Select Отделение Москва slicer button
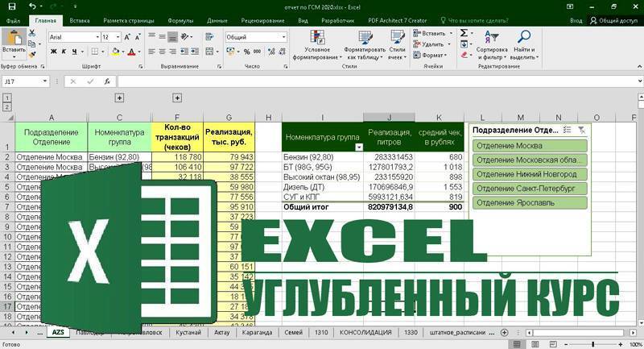Screen dimensions: 644x349 (x=530, y=146)
